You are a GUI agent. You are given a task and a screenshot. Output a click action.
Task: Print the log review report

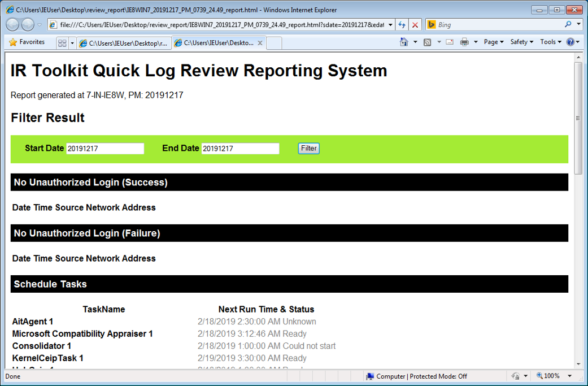464,42
